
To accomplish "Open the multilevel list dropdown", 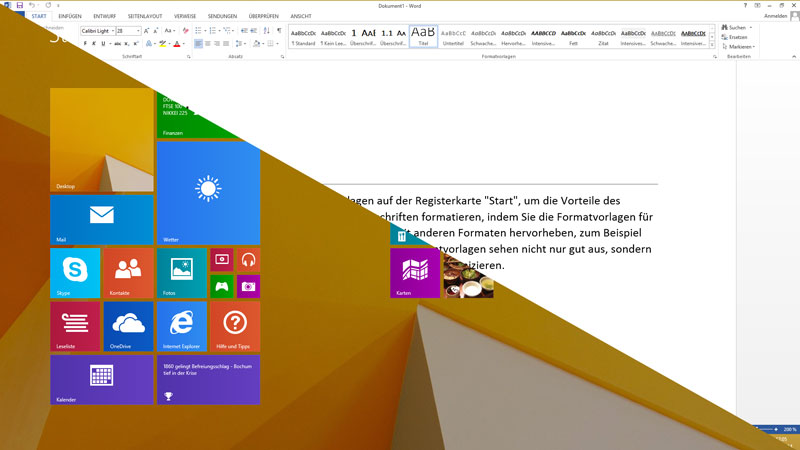I will tap(234, 31).
